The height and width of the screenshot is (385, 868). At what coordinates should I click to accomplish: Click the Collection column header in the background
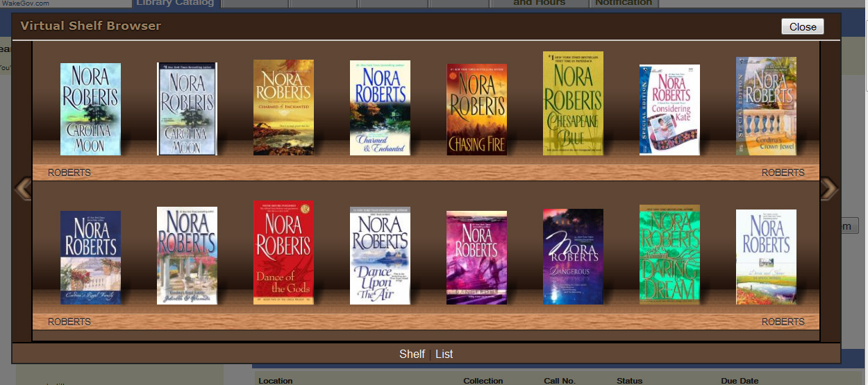(483, 381)
